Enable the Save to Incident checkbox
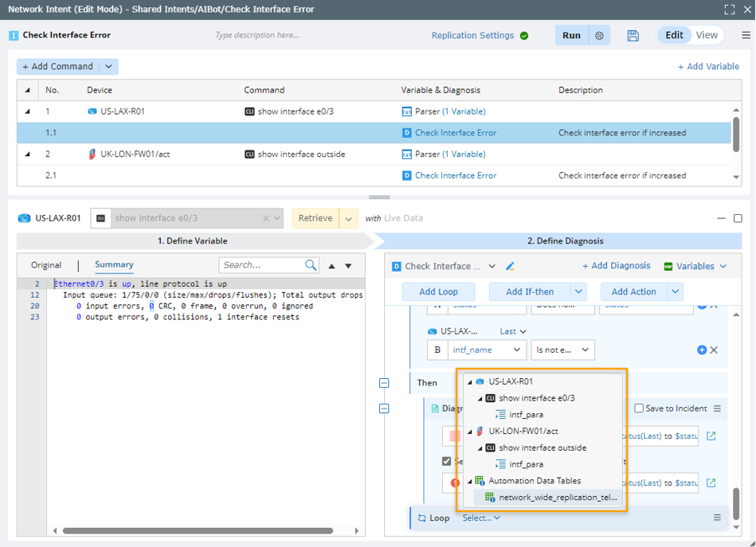Viewport: 756px width, 547px height. click(x=639, y=408)
